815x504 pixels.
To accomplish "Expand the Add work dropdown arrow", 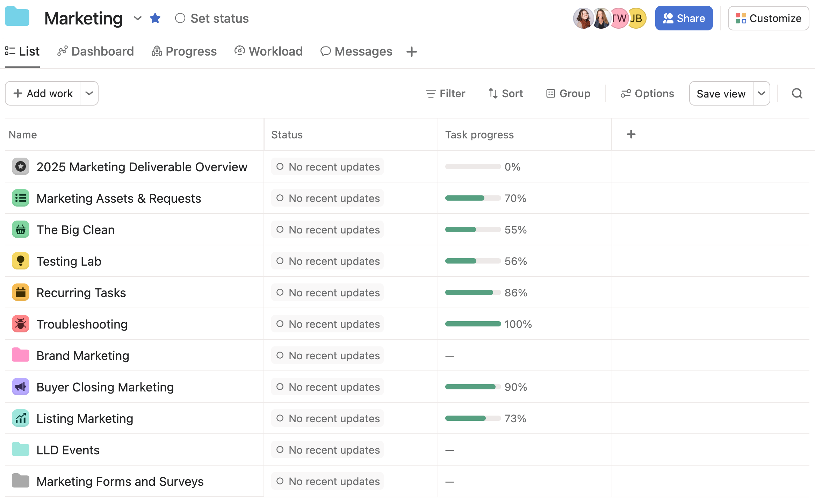I will click(89, 93).
